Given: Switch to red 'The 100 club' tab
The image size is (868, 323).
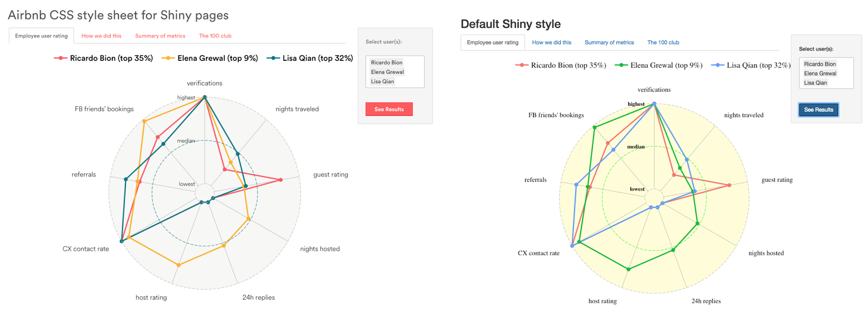Looking at the screenshot, I should point(215,36).
